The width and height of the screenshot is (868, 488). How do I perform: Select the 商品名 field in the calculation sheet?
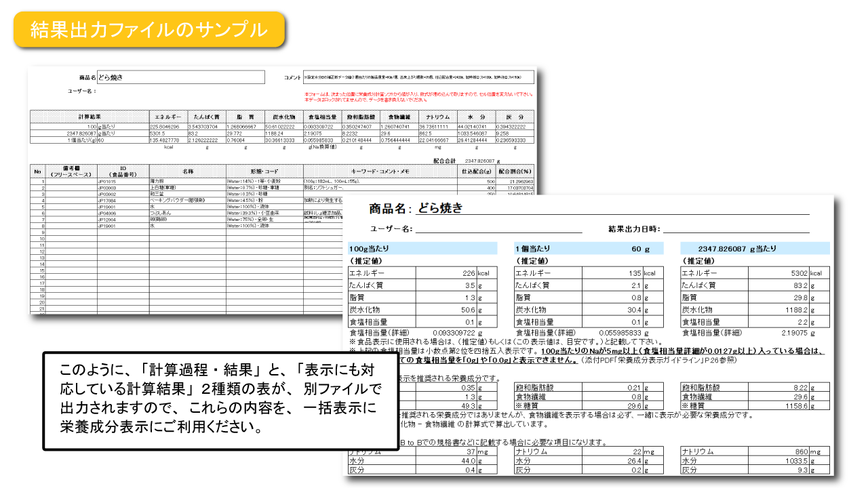(180, 77)
